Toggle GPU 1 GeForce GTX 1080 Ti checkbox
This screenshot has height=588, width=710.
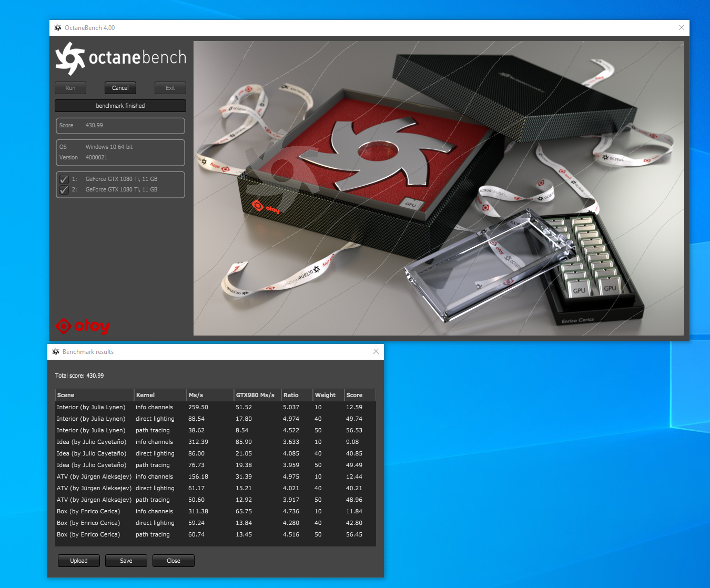64,179
